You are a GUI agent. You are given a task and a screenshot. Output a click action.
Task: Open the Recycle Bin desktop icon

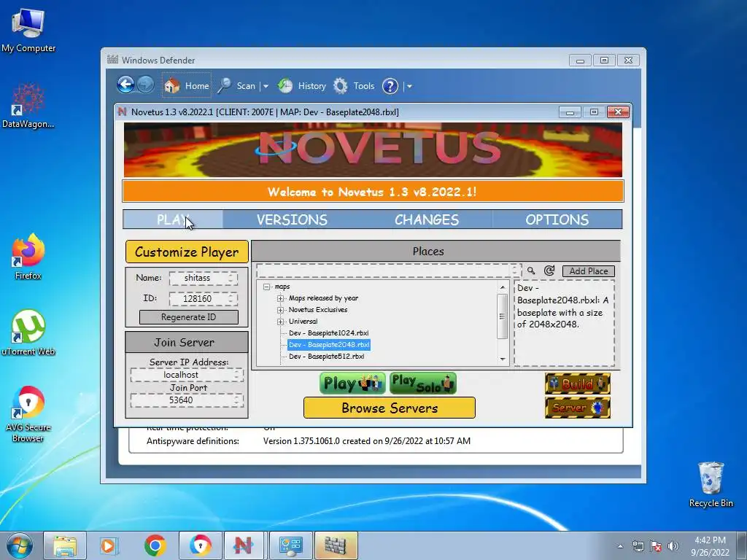coord(711,484)
